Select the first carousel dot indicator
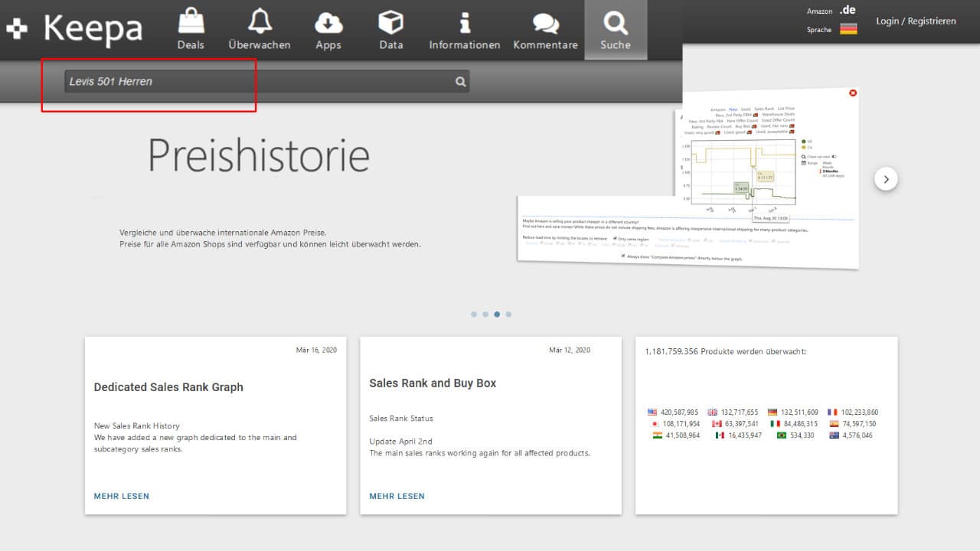 click(474, 314)
